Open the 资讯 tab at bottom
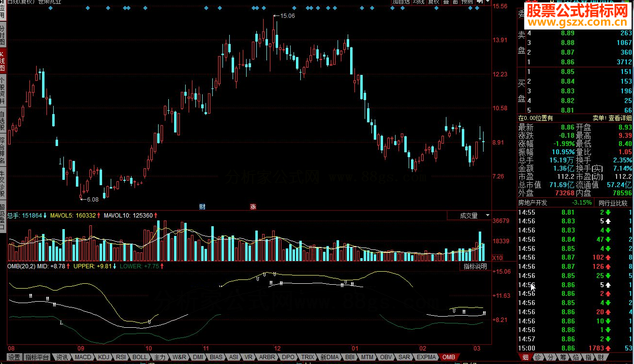The height and width of the screenshot is (364, 634). click(x=62, y=358)
